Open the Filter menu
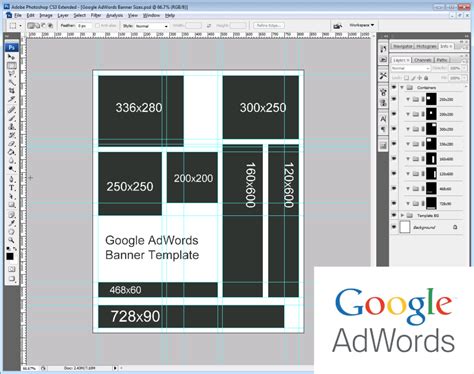This screenshot has width=474, height=374. pos(96,15)
